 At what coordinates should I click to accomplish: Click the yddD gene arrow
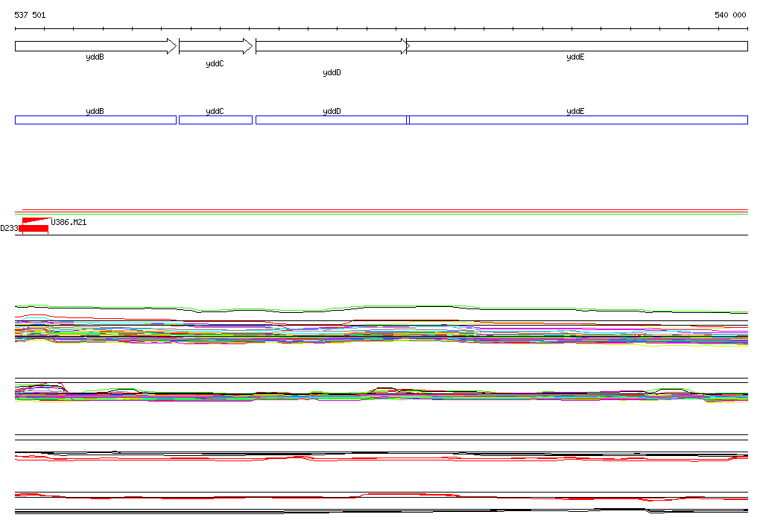[333, 46]
